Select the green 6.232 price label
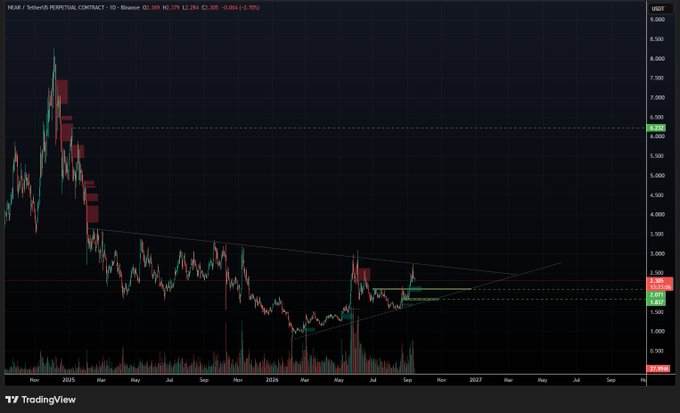 click(655, 128)
